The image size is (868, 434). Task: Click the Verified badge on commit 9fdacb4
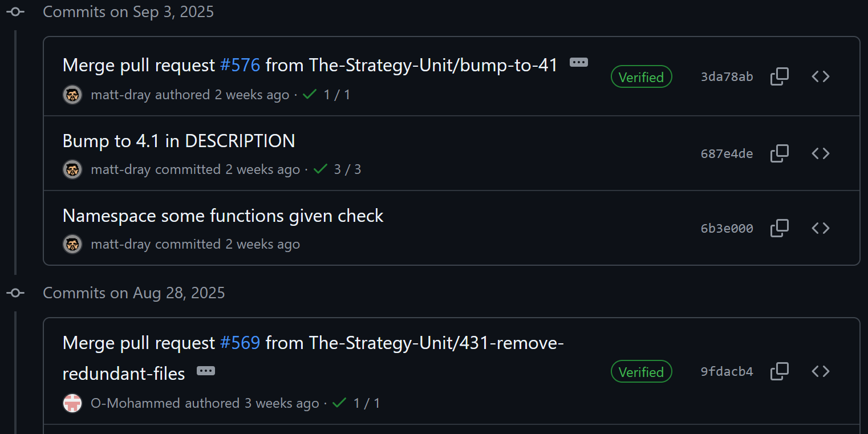point(641,372)
